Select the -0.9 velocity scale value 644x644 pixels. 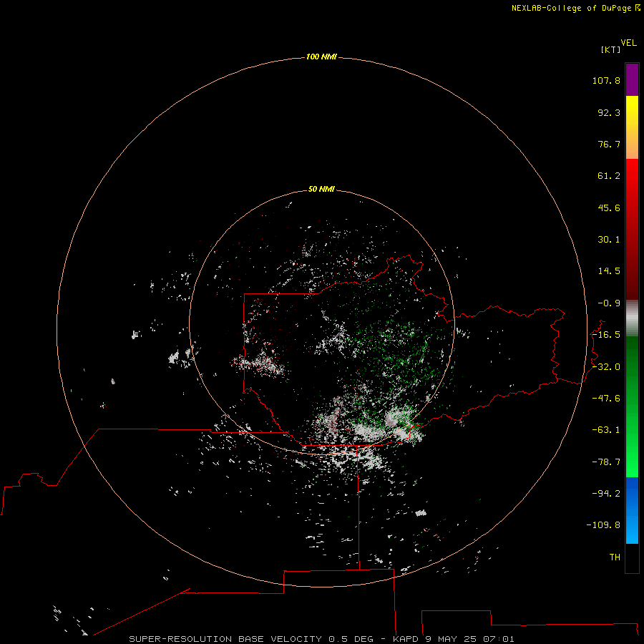(609, 303)
